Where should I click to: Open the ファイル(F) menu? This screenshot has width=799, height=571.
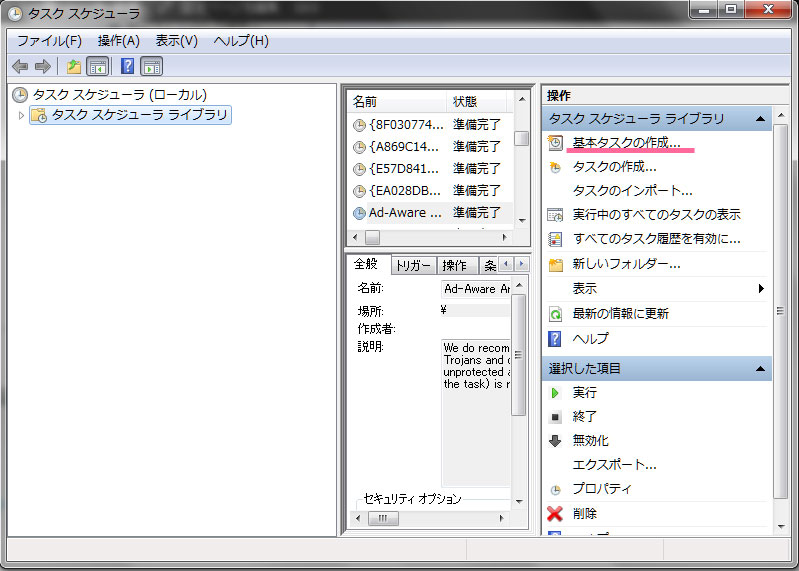(49, 41)
